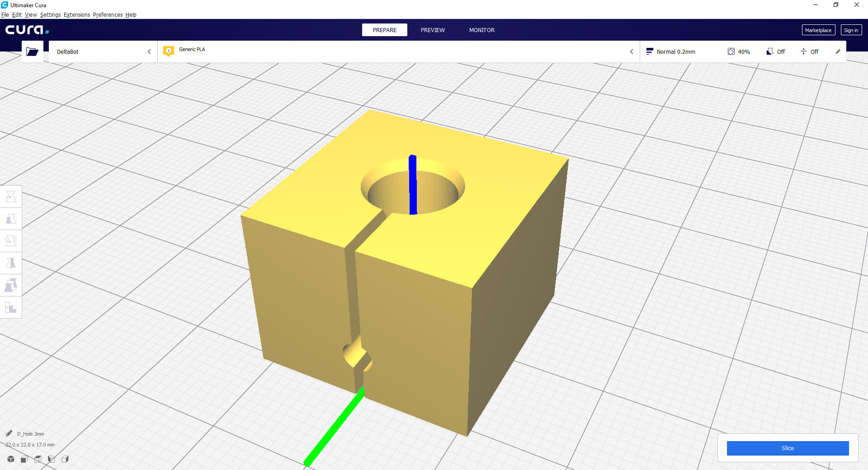Select the Support Blocker tool
The width and height of the screenshot is (868, 470).
point(11,307)
